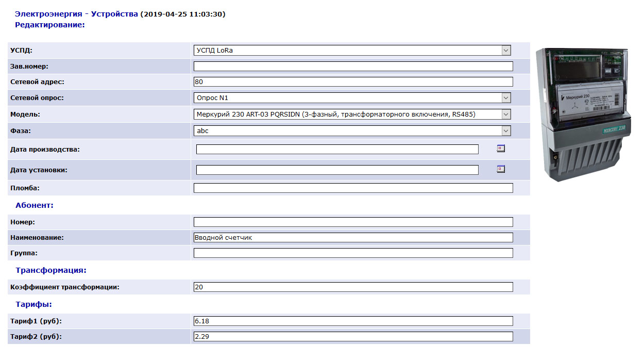This screenshot has width=644, height=361.
Task: Select the Дата установки text field
Action: point(337,170)
